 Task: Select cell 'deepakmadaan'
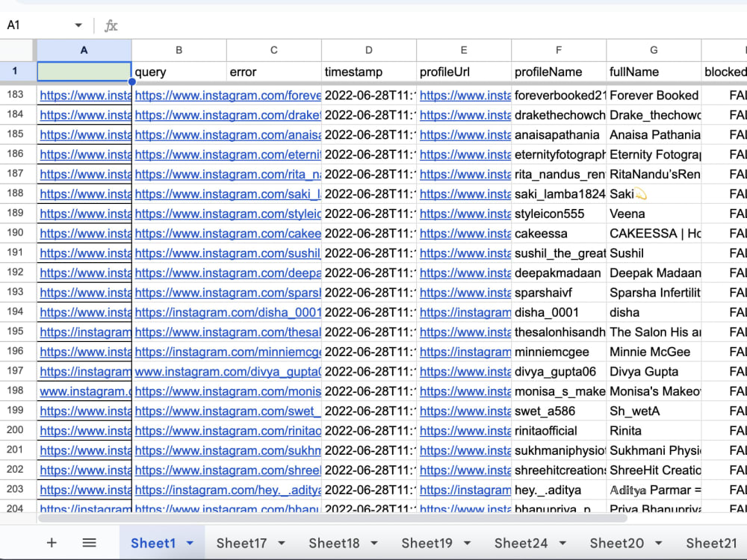pyautogui.click(x=558, y=273)
